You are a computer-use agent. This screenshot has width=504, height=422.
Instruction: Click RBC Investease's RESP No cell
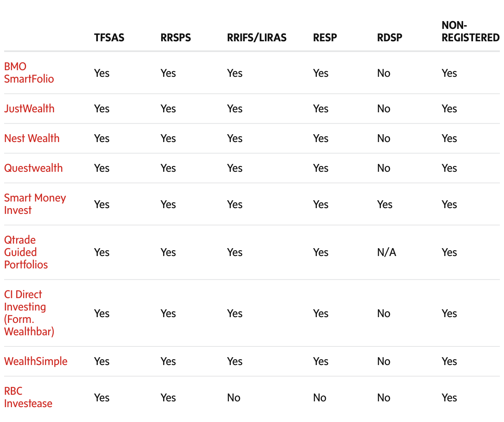tap(319, 398)
